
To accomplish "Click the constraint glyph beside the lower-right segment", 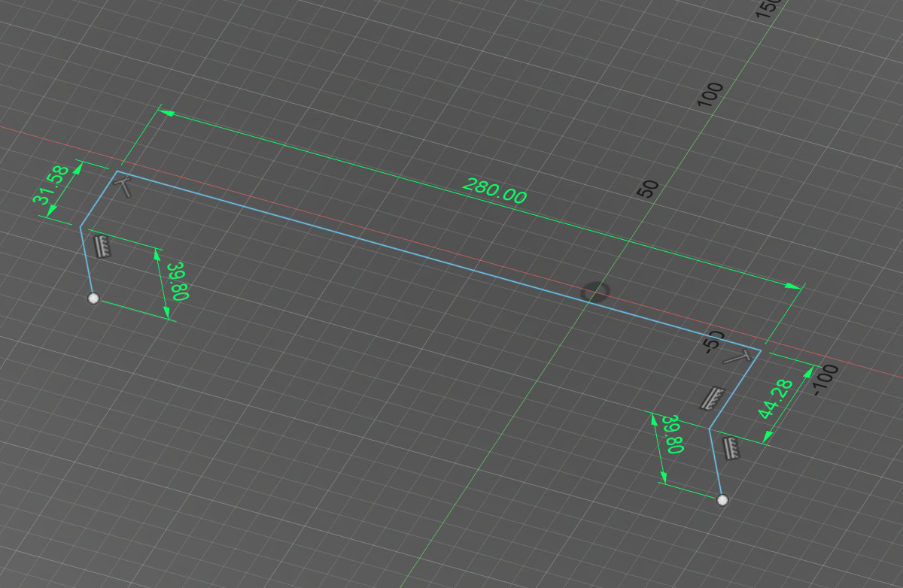I will [731, 448].
